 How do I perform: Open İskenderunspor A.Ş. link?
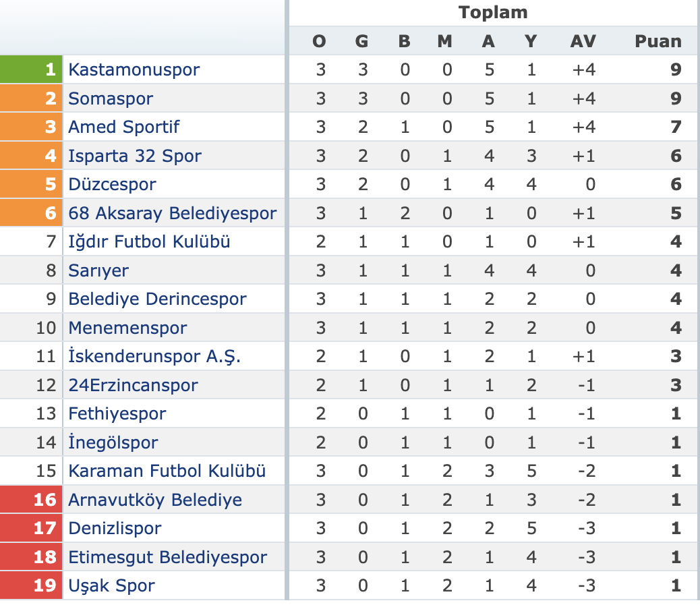point(154,357)
